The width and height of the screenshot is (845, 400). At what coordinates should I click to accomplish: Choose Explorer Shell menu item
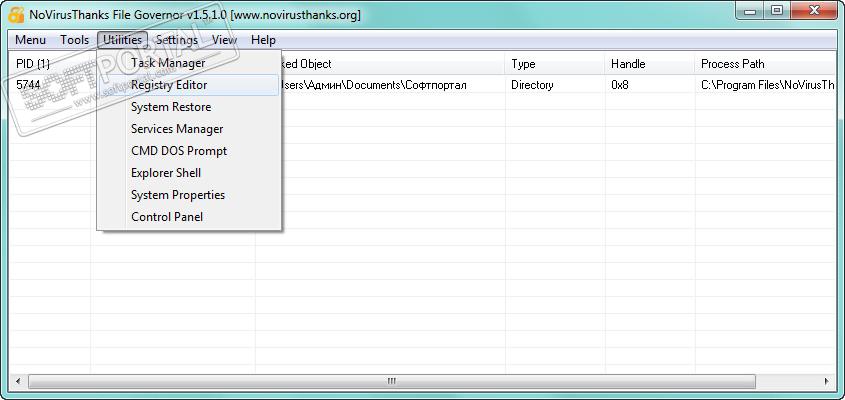pyautogui.click(x=189, y=173)
